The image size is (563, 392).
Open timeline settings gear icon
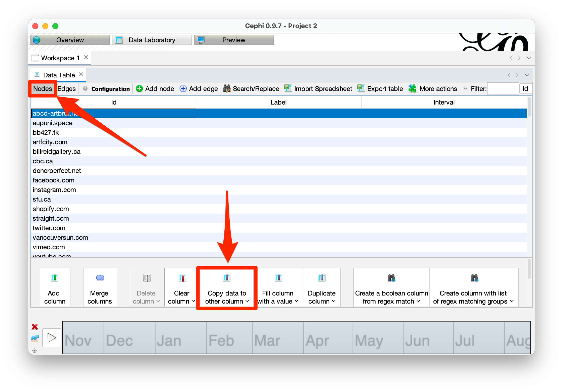(34, 351)
